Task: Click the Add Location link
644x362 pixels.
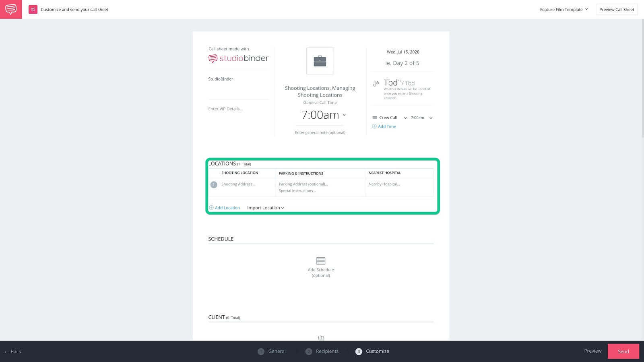Action: click(227, 208)
